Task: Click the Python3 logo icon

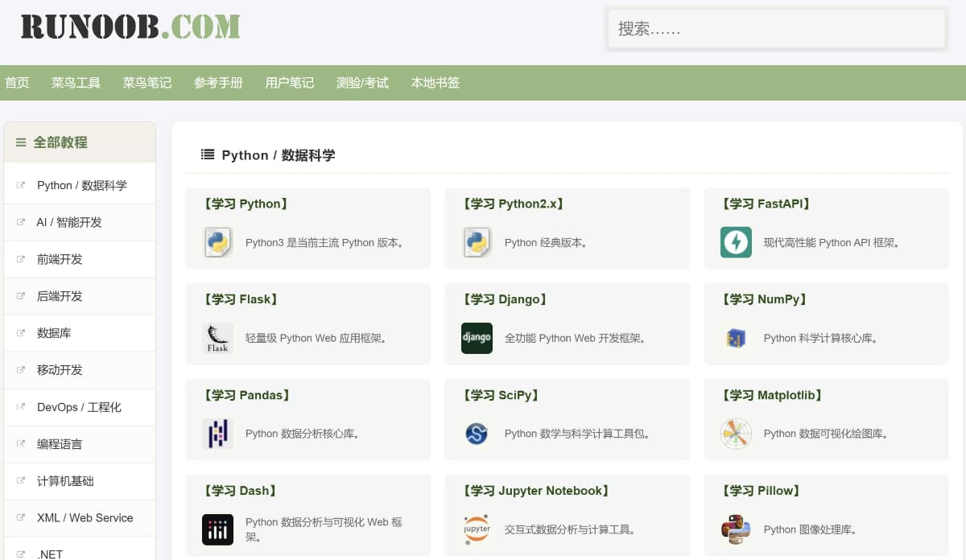Action: click(217, 242)
